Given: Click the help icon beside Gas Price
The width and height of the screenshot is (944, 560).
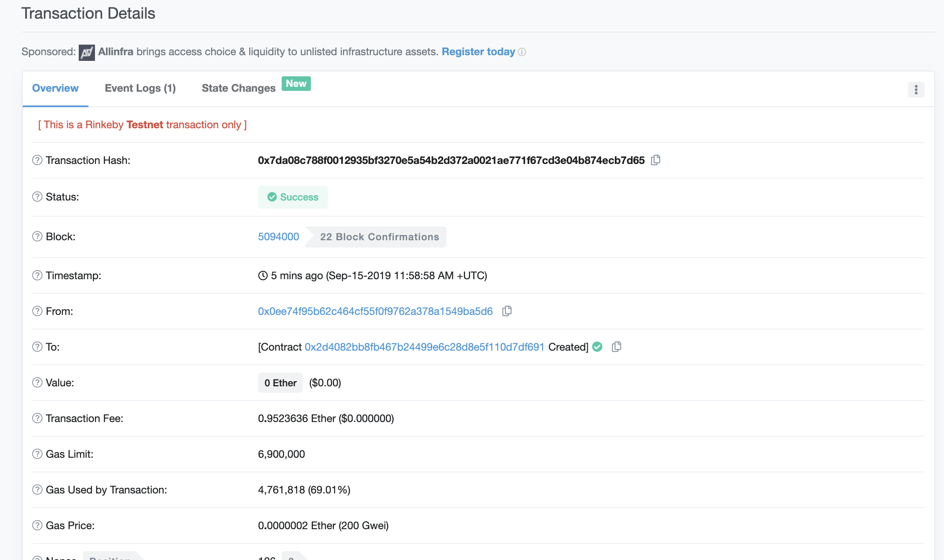Looking at the screenshot, I should 37,526.
